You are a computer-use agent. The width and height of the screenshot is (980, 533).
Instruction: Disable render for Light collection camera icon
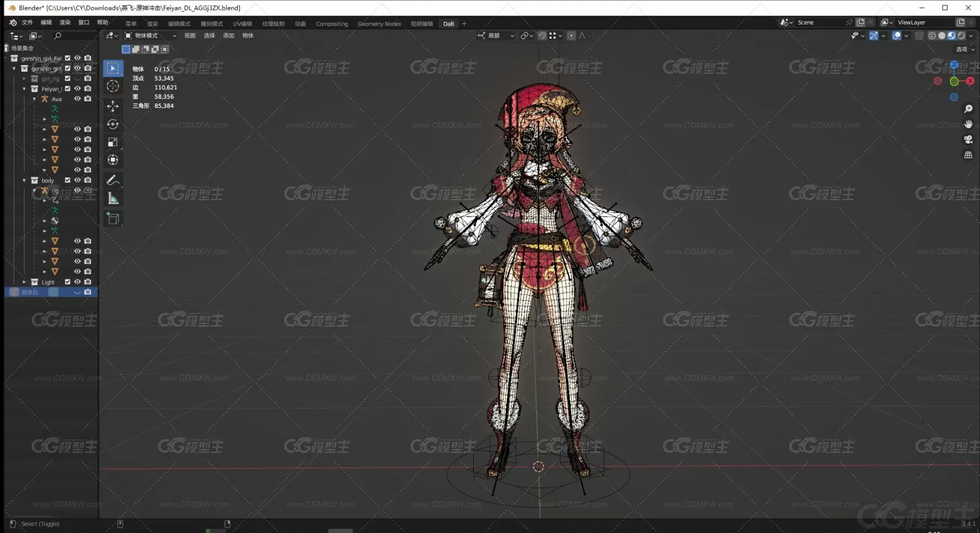(88, 282)
